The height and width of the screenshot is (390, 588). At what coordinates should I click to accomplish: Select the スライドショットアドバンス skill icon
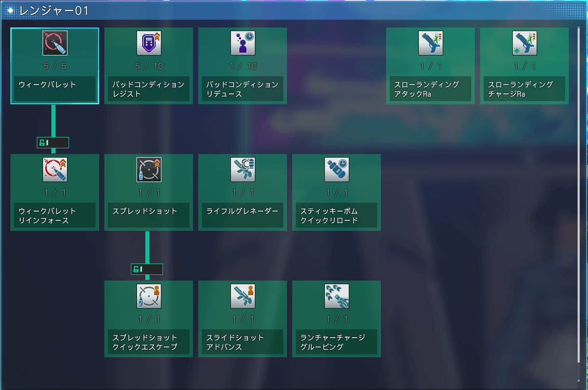tap(243, 296)
